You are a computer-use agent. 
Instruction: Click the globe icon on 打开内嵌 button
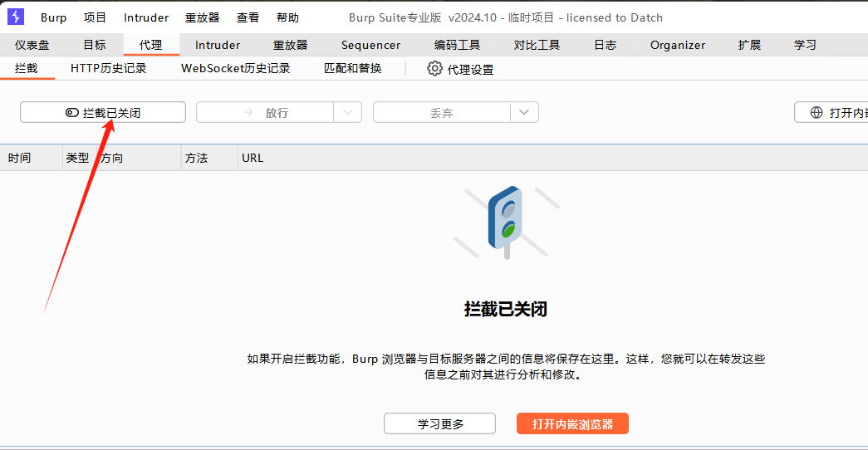[x=817, y=112]
